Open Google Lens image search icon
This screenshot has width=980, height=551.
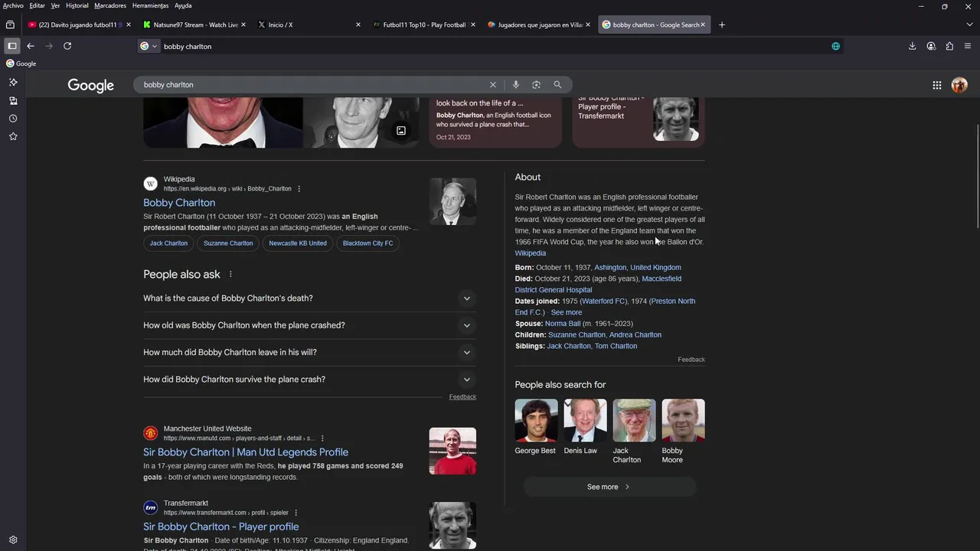pyautogui.click(x=537, y=85)
